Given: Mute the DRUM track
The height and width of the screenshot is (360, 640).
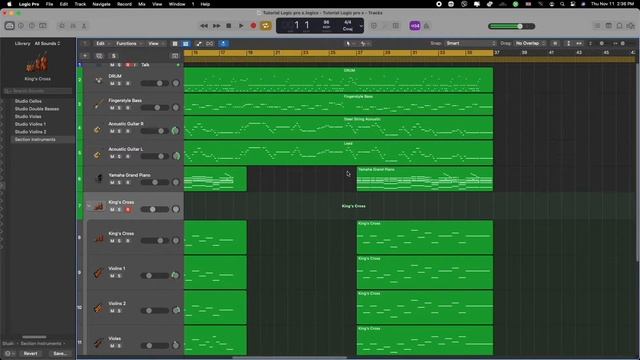Looking at the screenshot, I should click(112, 83).
